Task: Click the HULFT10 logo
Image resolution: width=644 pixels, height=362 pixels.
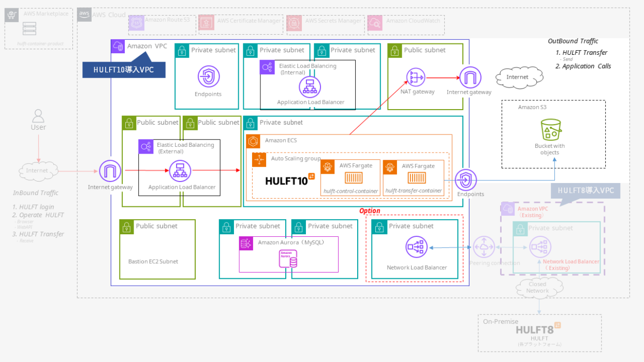Action: (x=290, y=180)
